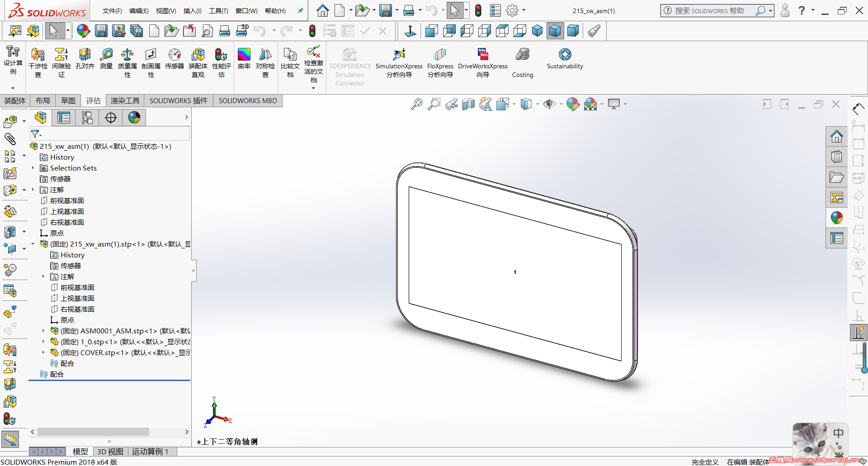Open the 文件(F) menu
868x466 pixels.
pyautogui.click(x=112, y=11)
